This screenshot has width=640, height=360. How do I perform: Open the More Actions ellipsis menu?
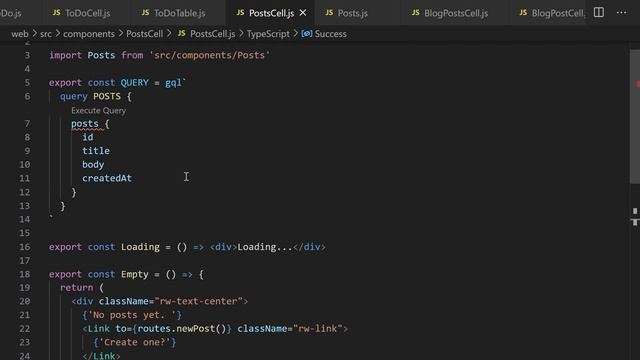pyautogui.click(x=622, y=13)
